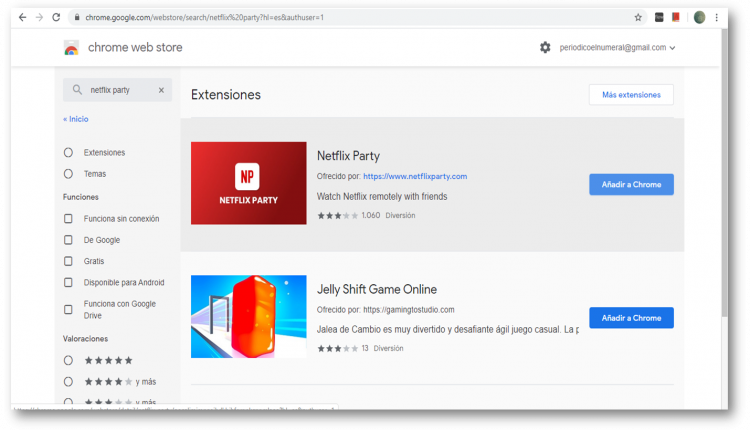Click the Más extensiones button
This screenshot has height=430, width=750.
[x=631, y=95]
